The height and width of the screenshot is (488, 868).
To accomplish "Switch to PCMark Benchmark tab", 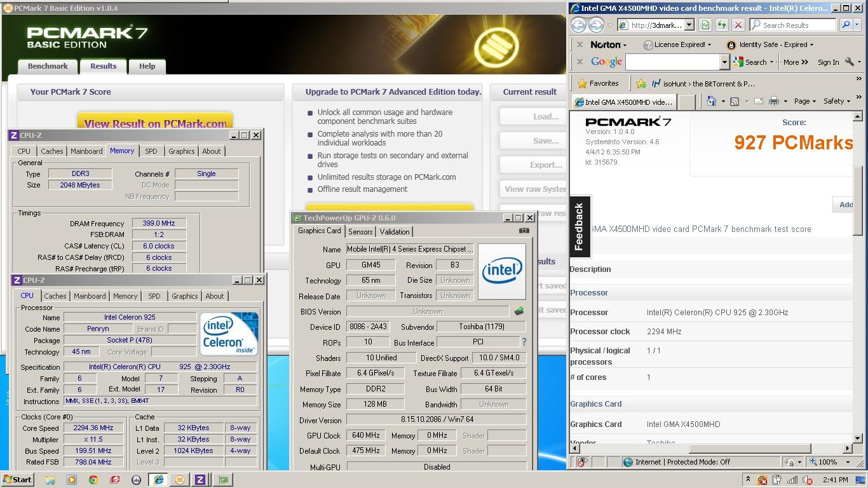I will tap(48, 66).
